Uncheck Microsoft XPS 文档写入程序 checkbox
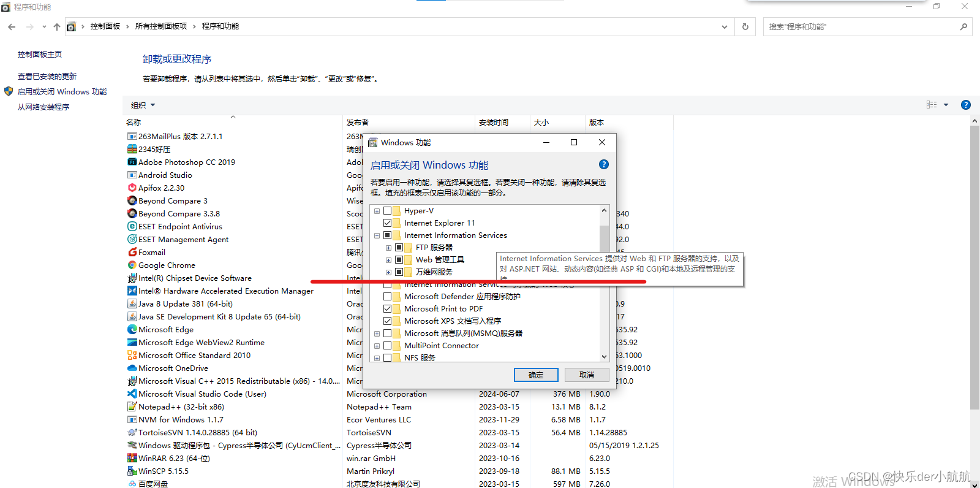This screenshot has height=488, width=980. pos(387,321)
